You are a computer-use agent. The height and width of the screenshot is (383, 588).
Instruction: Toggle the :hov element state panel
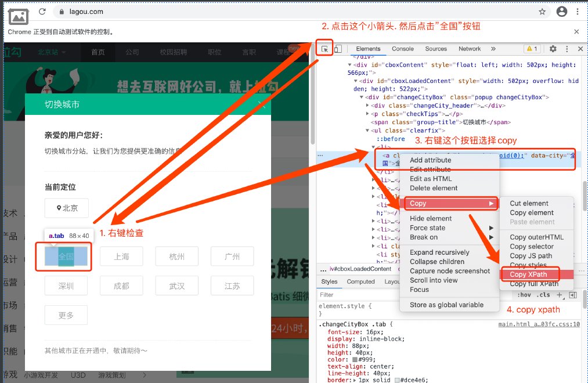pyautogui.click(x=524, y=295)
